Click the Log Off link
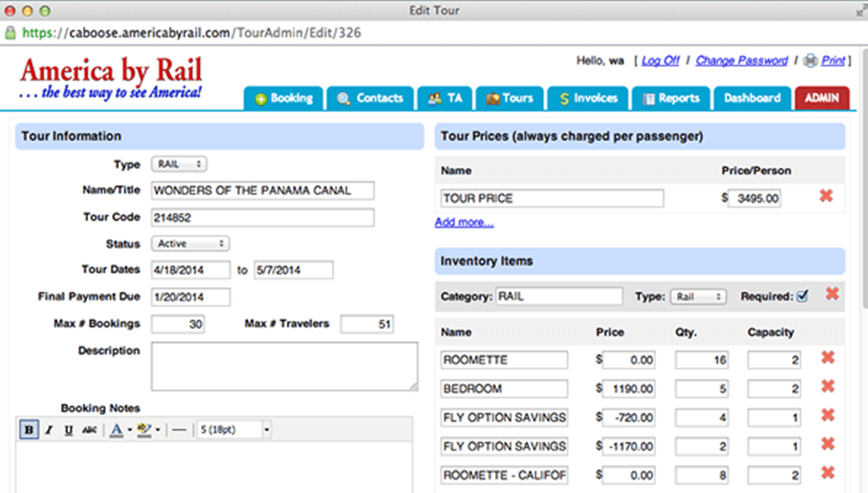 (660, 60)
